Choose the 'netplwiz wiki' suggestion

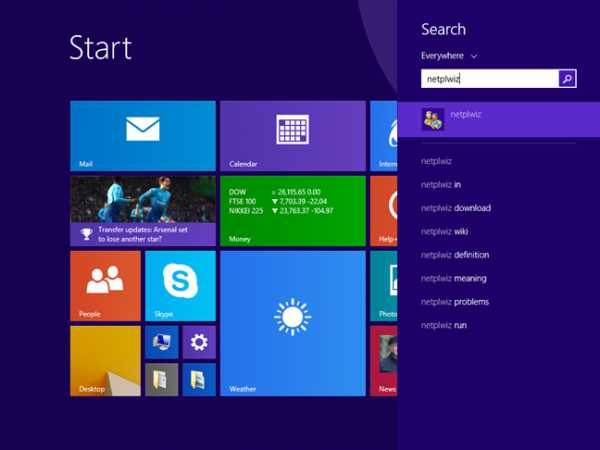click(445, 232)
